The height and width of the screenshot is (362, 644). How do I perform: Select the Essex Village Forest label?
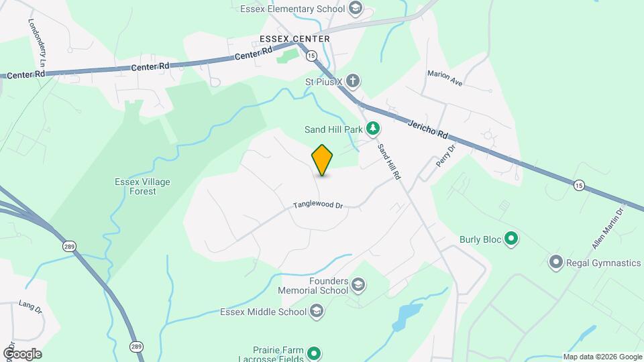142,186
